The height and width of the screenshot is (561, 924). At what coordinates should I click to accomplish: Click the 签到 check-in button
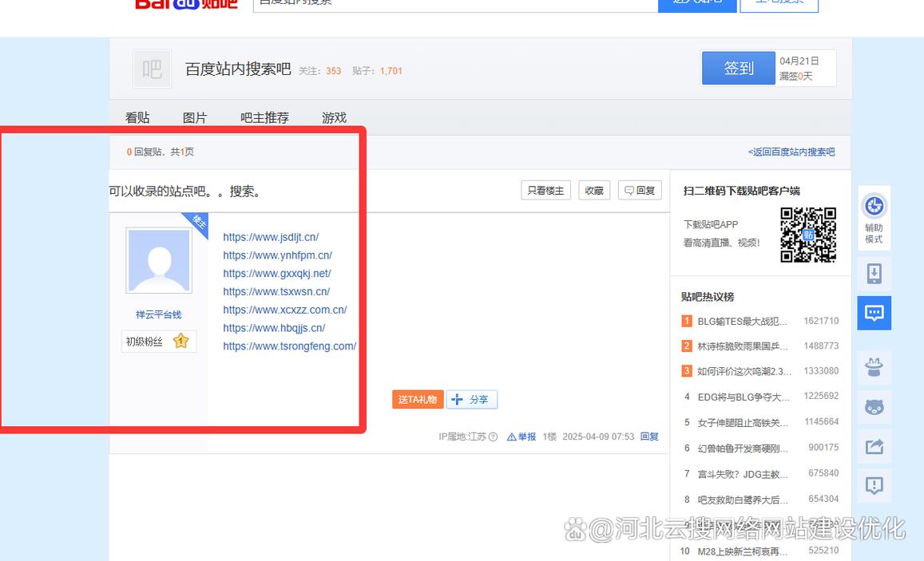click(x=737, y=68)
